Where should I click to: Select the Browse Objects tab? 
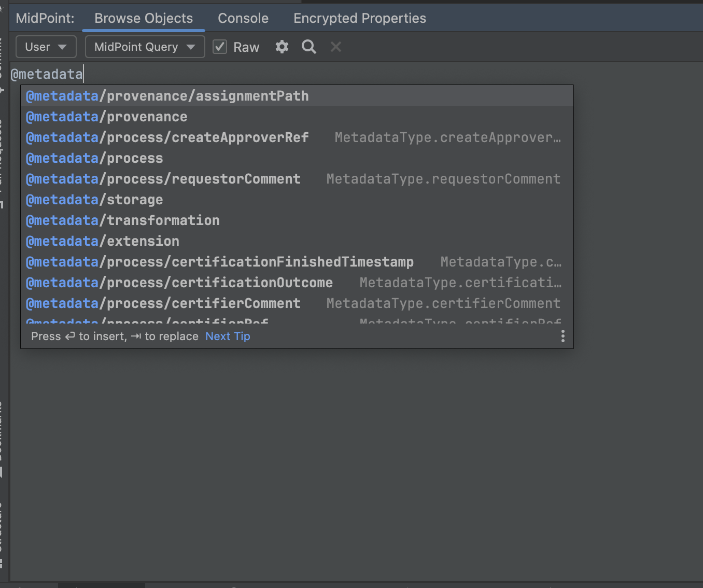pyautogui.click(x=144, y=18)
